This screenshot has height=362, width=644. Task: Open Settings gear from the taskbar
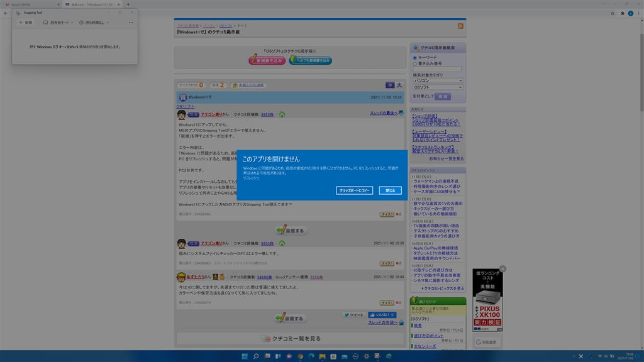(x=367, y=356)
